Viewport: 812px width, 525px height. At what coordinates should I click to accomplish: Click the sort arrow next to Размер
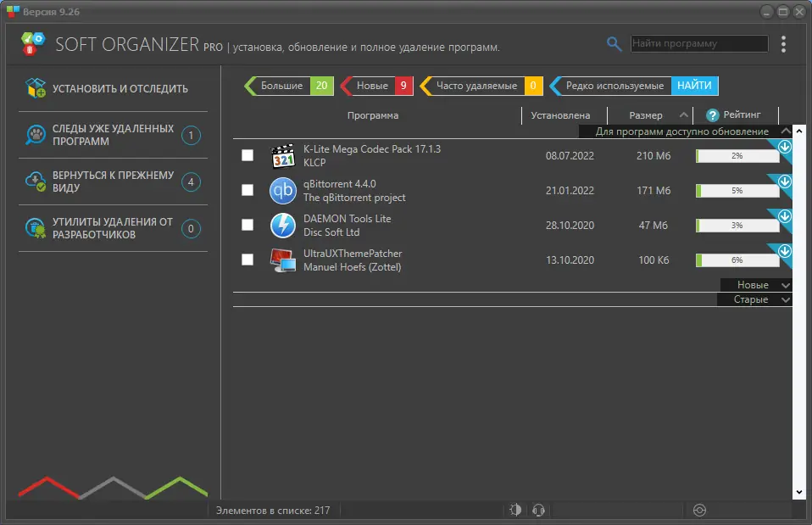[683, 115]
